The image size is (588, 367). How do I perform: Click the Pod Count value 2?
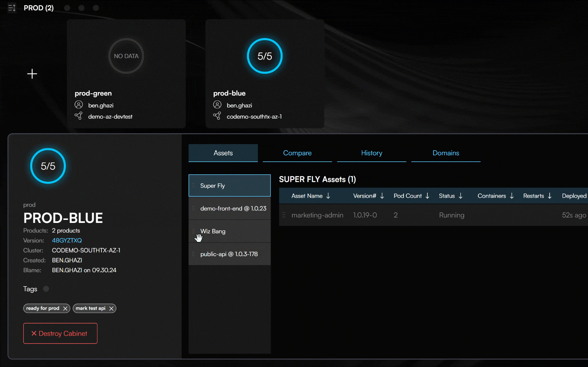[396, 215]
